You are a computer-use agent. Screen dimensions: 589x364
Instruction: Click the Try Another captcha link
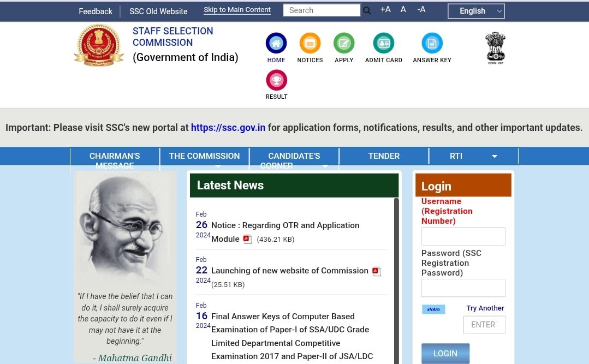(485, 308)
